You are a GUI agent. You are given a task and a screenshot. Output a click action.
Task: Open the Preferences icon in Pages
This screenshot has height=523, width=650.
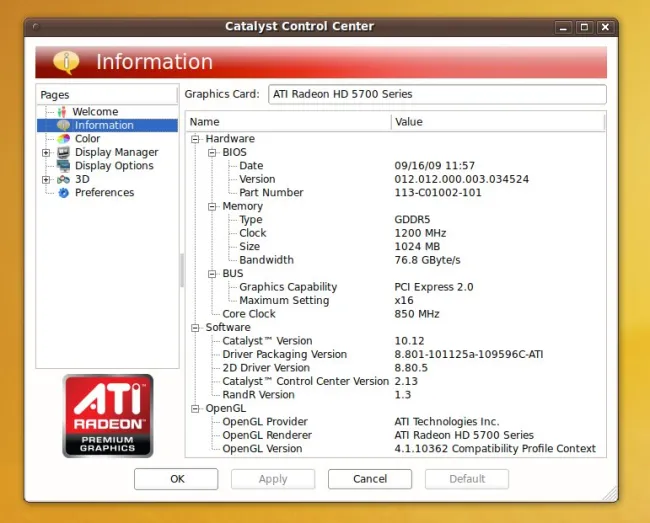63,193
